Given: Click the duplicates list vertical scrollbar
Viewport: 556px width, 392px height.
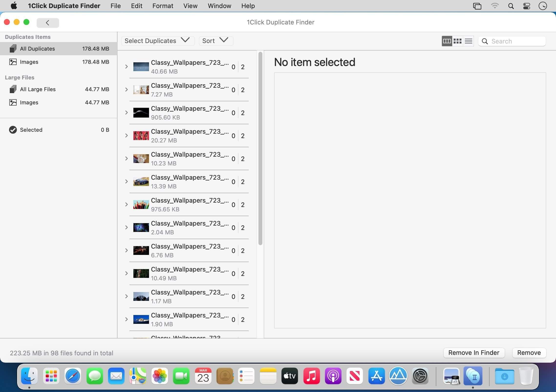Looking at the screenshot, I should [260, 148].
